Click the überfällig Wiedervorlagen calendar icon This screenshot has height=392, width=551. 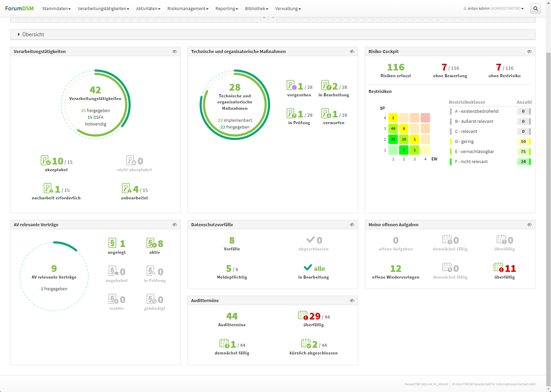coord(499,267)
